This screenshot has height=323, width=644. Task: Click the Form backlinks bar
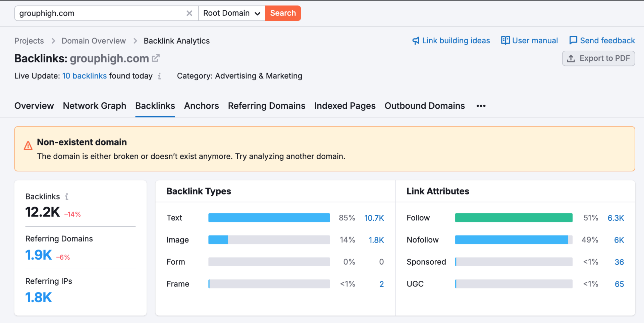[x=269, y=262]
